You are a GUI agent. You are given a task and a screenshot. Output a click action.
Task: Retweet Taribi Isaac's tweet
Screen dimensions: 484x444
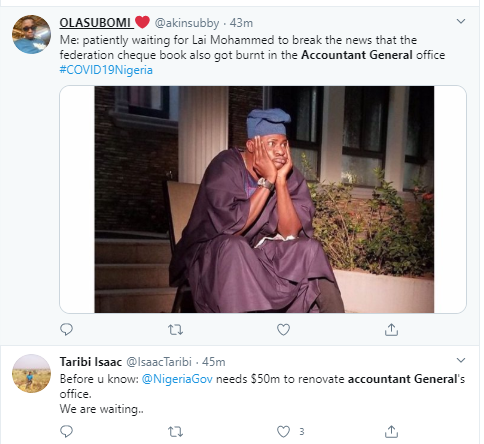(x=175, y=432)
